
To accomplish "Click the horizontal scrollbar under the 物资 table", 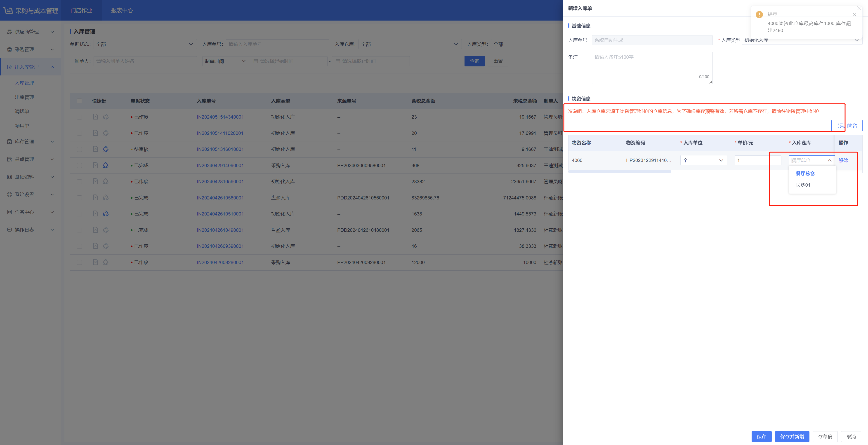I will [x=619, y=172].
